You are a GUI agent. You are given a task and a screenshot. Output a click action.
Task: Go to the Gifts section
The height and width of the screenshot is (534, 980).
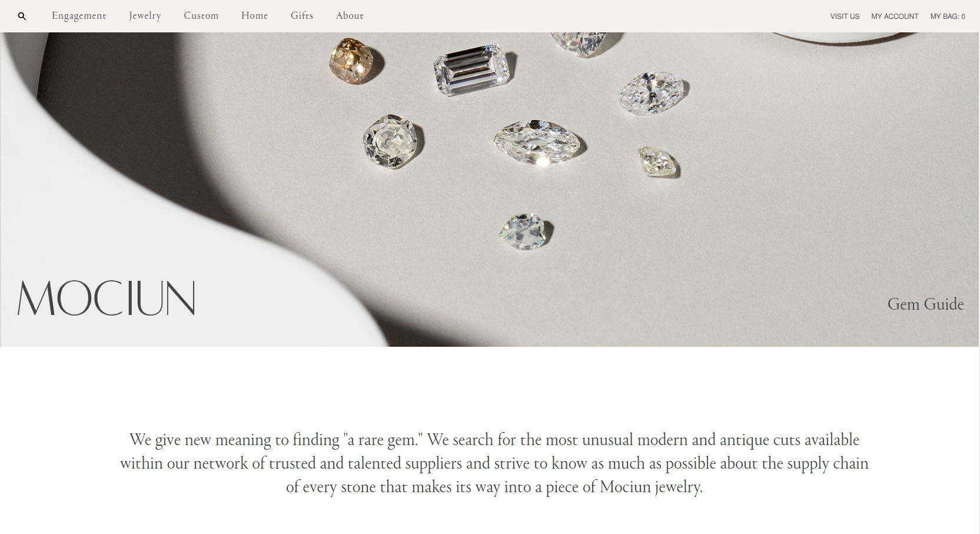[x=301, y=16]
